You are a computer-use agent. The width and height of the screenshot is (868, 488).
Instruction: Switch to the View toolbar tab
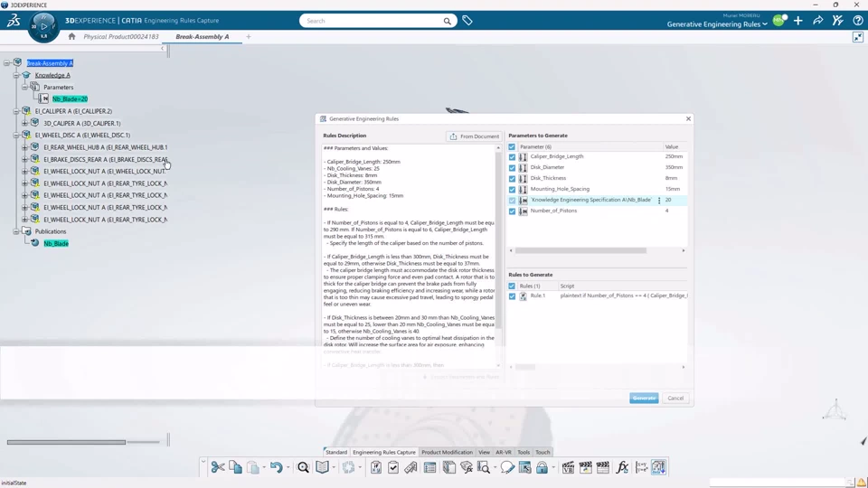[x=484, y=452]
